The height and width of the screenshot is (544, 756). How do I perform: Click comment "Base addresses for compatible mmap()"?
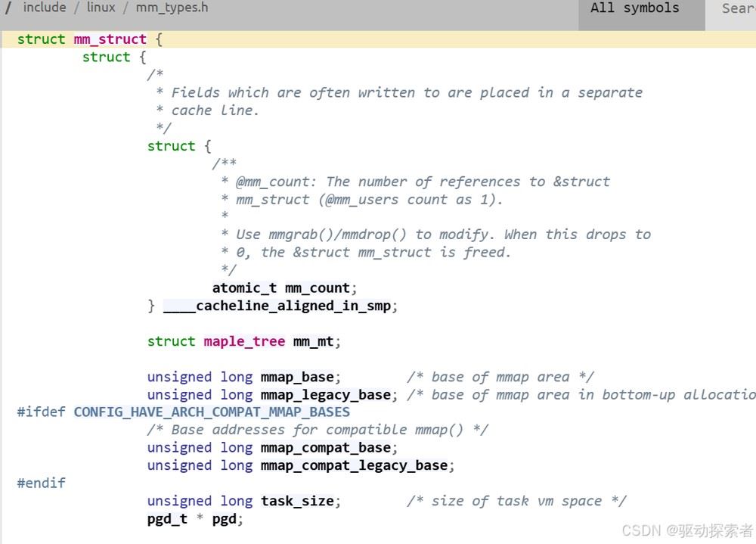point(318,430)
